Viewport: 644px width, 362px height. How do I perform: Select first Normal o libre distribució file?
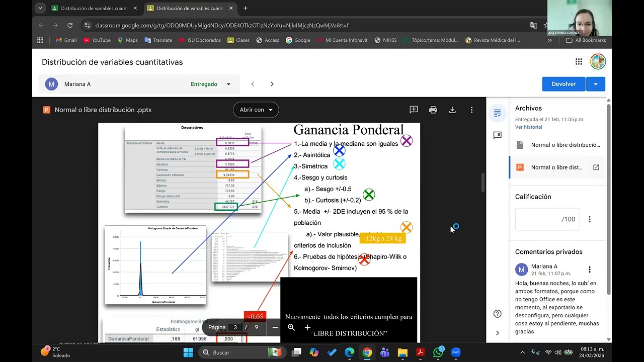coord(558,145)
